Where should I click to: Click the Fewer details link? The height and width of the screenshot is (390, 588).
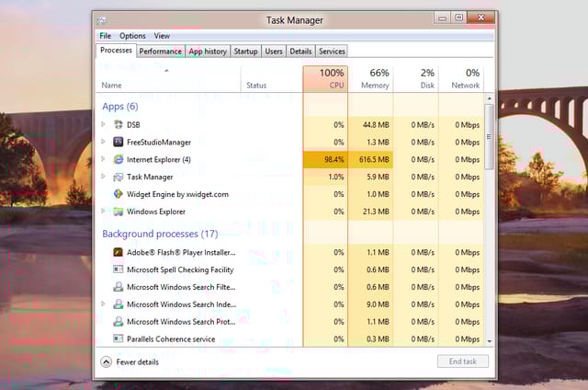coord(137,361)
